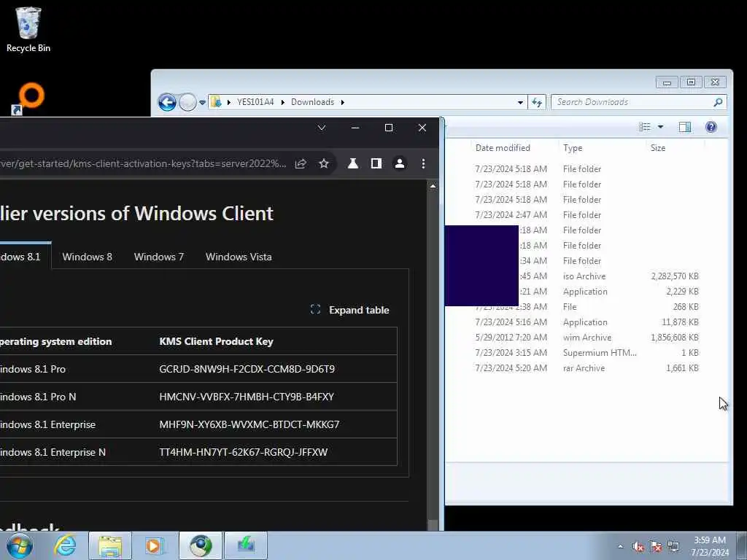Open the green arrow installer taskbar item
The image size is (747, 560).
click(245, 545)
